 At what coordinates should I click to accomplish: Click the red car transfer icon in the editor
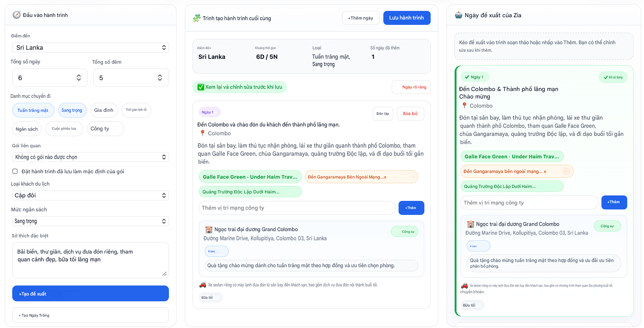(202, 285)
